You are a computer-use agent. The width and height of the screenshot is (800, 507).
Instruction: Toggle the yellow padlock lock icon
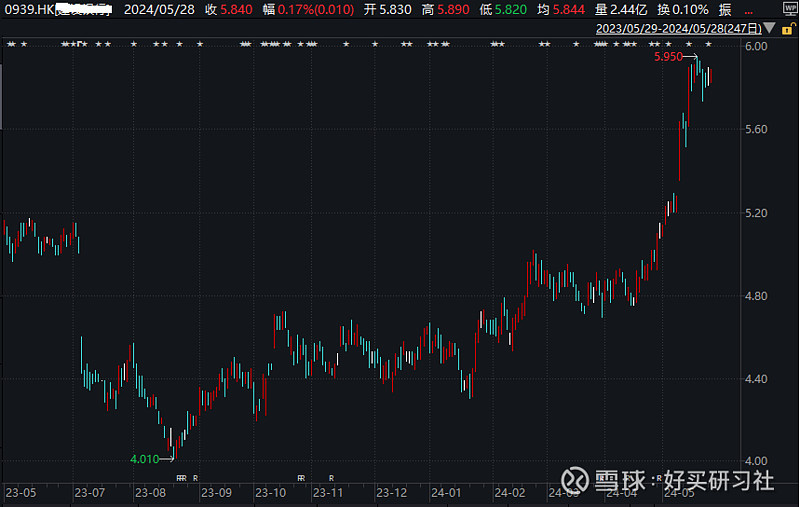tap(788, 29)
